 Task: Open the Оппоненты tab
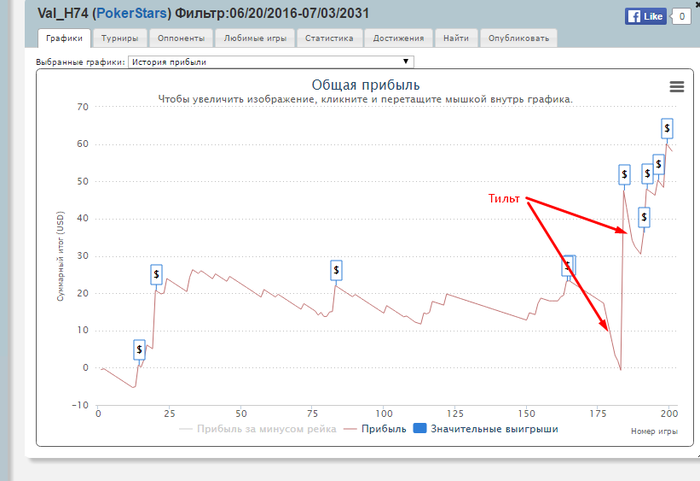(x=181, y=38)
